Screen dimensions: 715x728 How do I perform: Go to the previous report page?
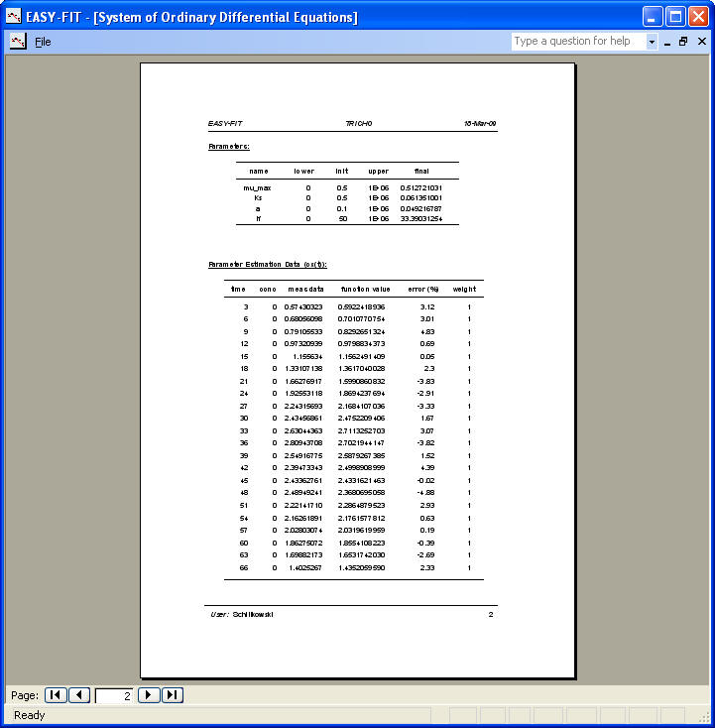pyautogui.click(x=79, y=695)
